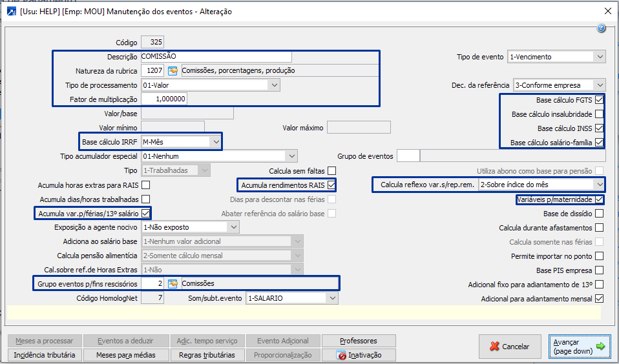Enable Acumula horas extras para RAIS
This screenshot has height=364, width=619.
[145, 185]
